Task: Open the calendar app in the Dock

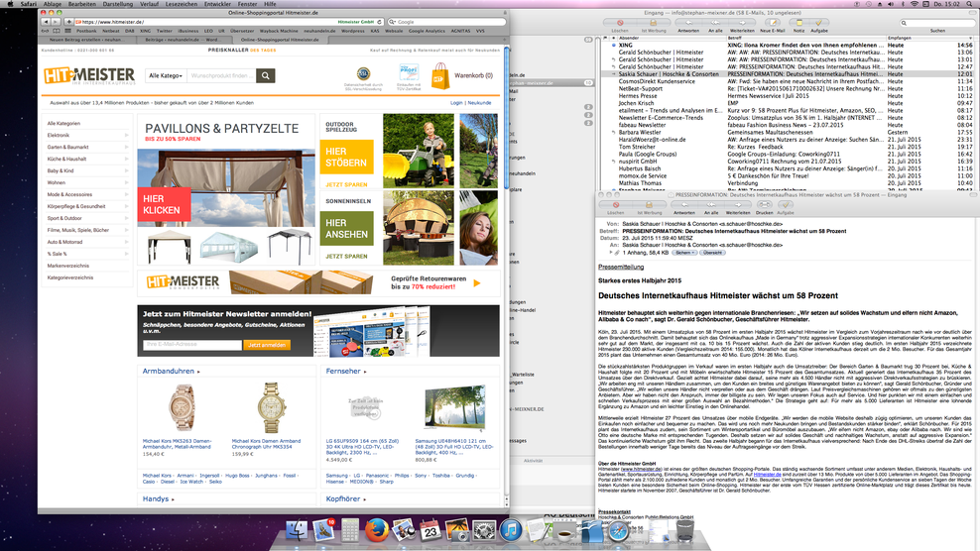Action: [x=430, y=531]
